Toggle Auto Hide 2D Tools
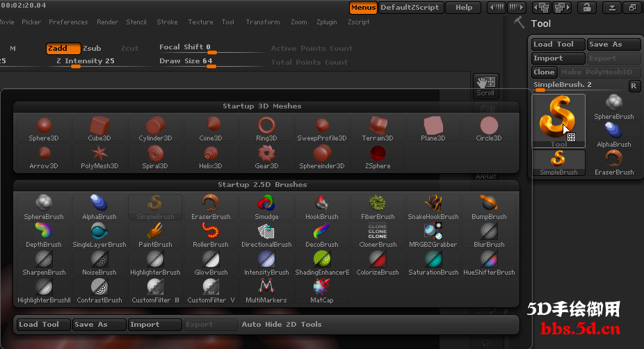The width and height of the screenshot is (644, 349). click(282, 325)
